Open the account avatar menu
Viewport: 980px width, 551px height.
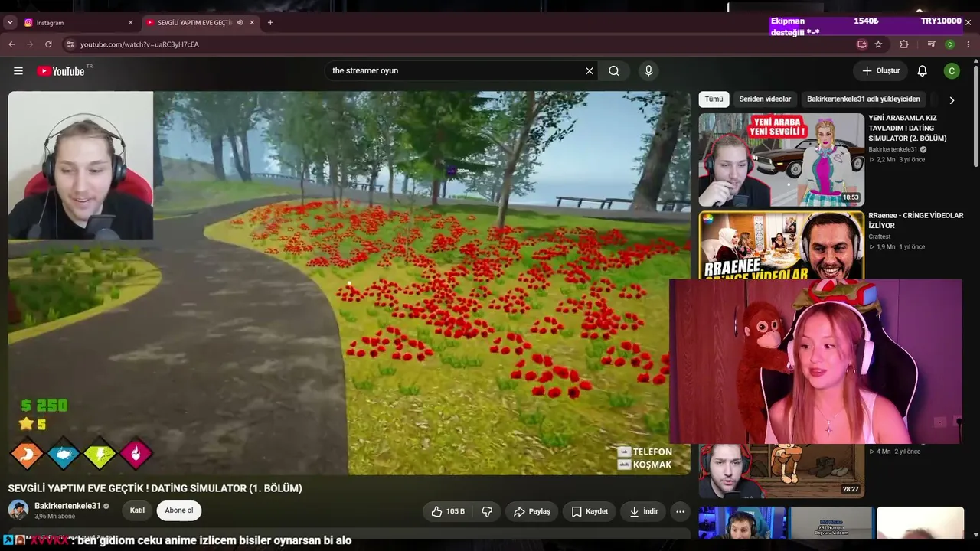[x=952, y=71]
